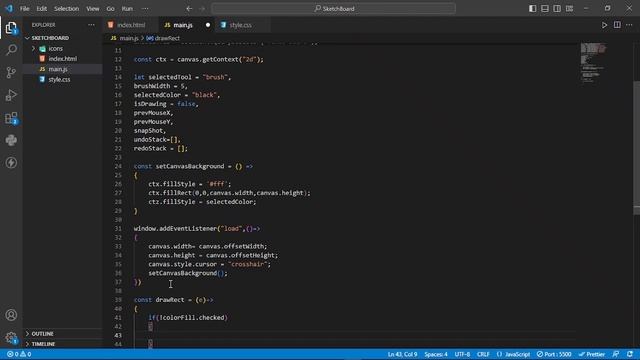Viewport: 640px width, 360px height.
Task: Toggle the secondary sidebar layout icon
Action: point(557,8)
